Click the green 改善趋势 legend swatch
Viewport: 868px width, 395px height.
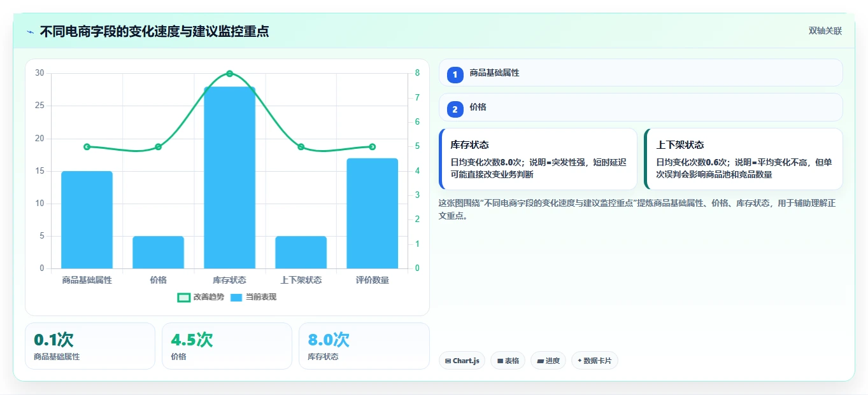click(x=183, y=297)
